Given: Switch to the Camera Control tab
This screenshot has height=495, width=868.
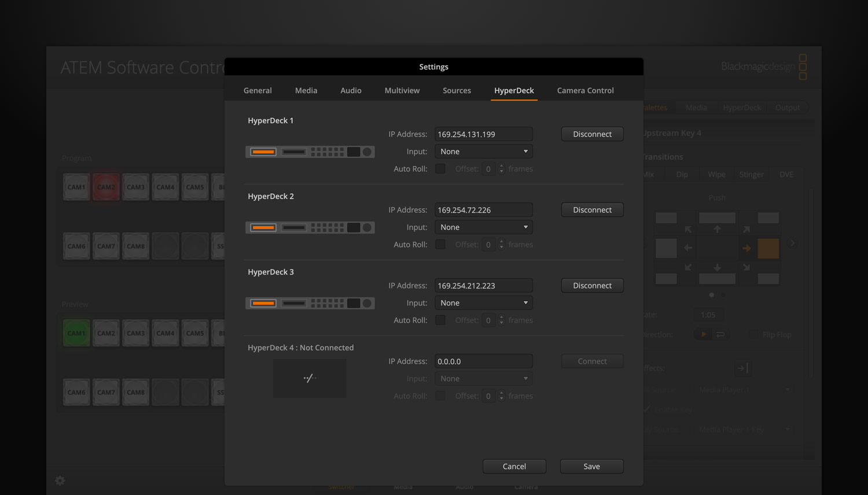Looking at the screenshot, I should point(585,90).
